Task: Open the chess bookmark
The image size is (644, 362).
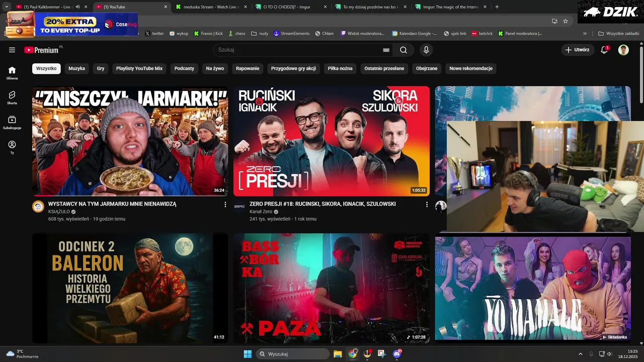Action: pos(236,34)
